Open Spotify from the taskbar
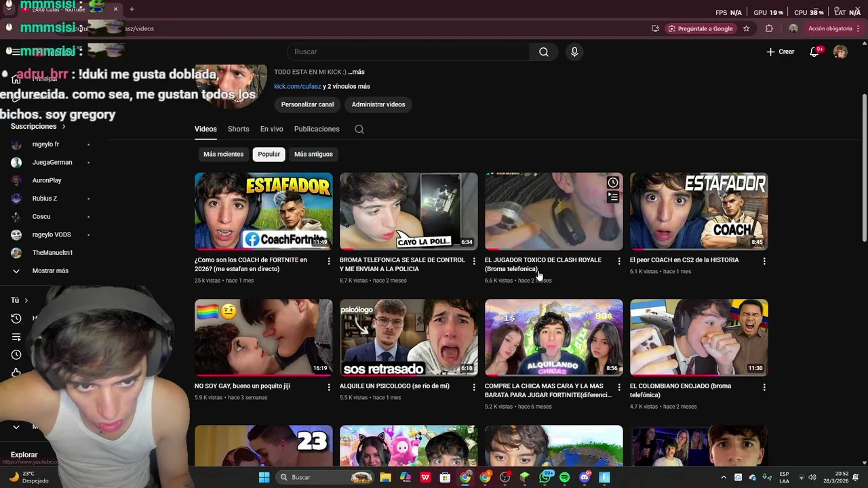 (565, 477)
